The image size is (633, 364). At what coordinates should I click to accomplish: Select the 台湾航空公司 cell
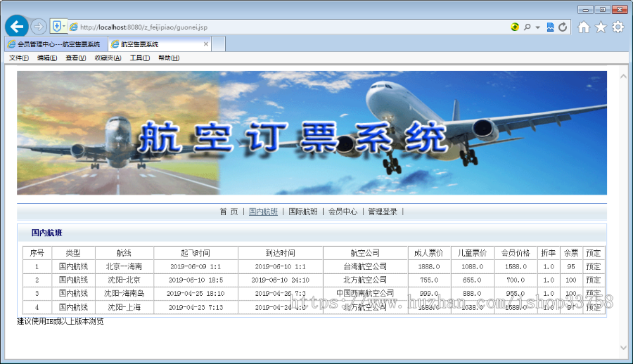click(x=365, y=266)
